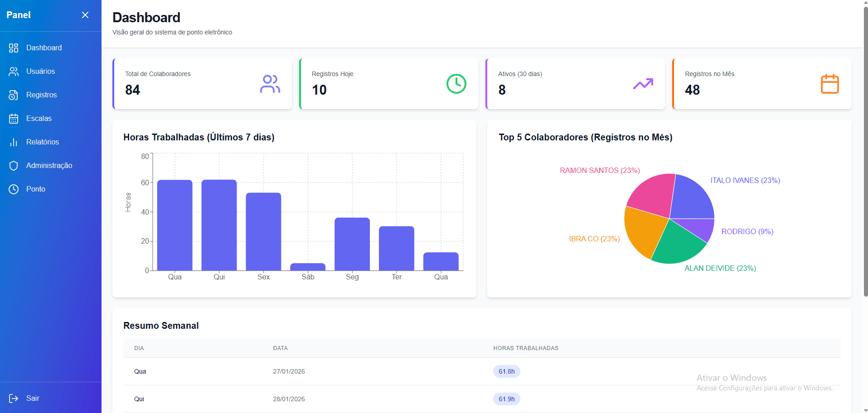868x413 pixels.
Task: Click the pink RAMON SANTOS pie slice
Action: click(x=653, y=195)
